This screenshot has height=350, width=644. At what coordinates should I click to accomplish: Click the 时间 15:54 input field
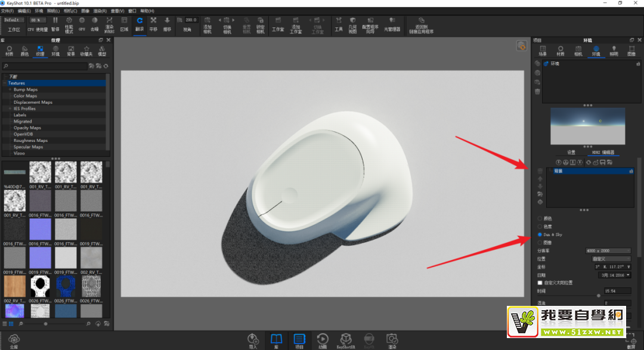617,291
